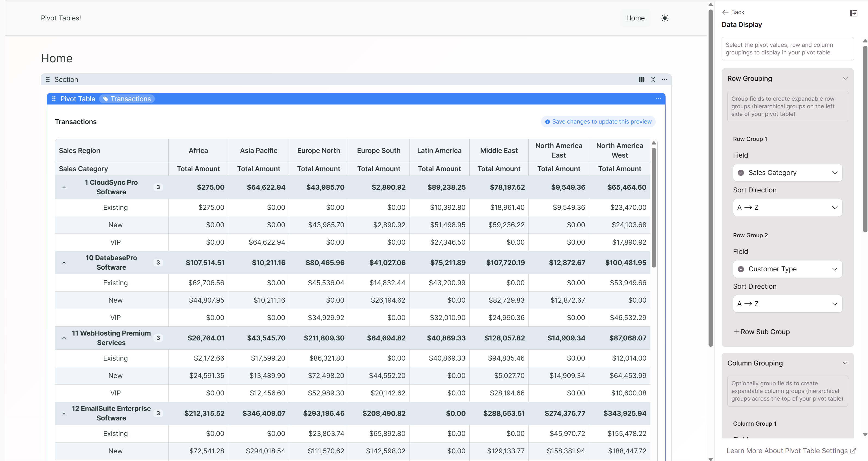Screen dimensions: 868x461
Task: Open the Section column layout icon
Action: click(x=641, y=79)
